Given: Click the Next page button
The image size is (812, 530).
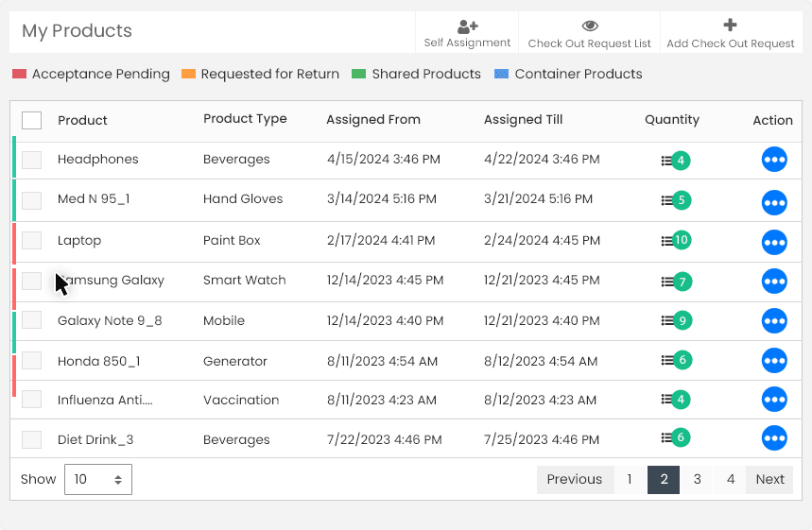Looking at the screenshot, I should [x=769, y=479].
